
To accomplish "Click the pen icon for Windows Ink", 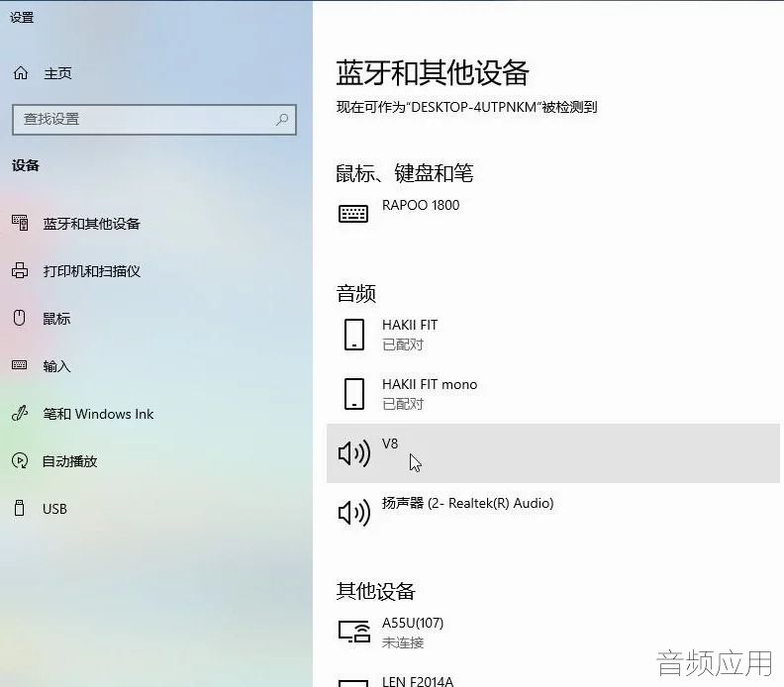I will pyautogui.click(x=20, y=413).
